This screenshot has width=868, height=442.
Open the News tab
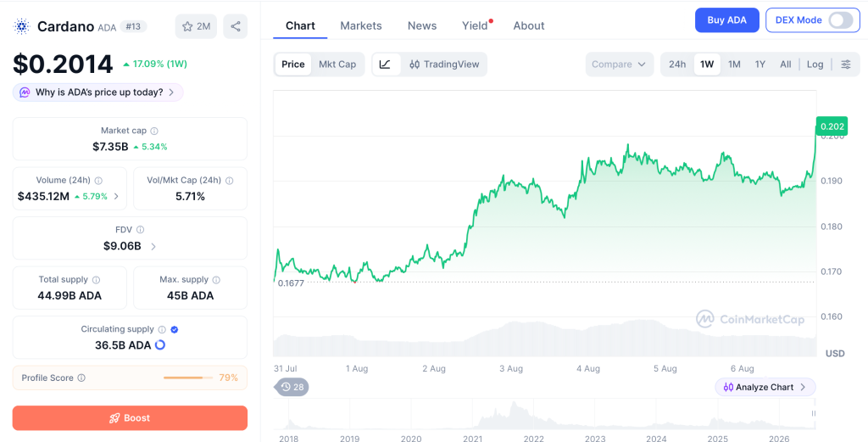(422, 25)
